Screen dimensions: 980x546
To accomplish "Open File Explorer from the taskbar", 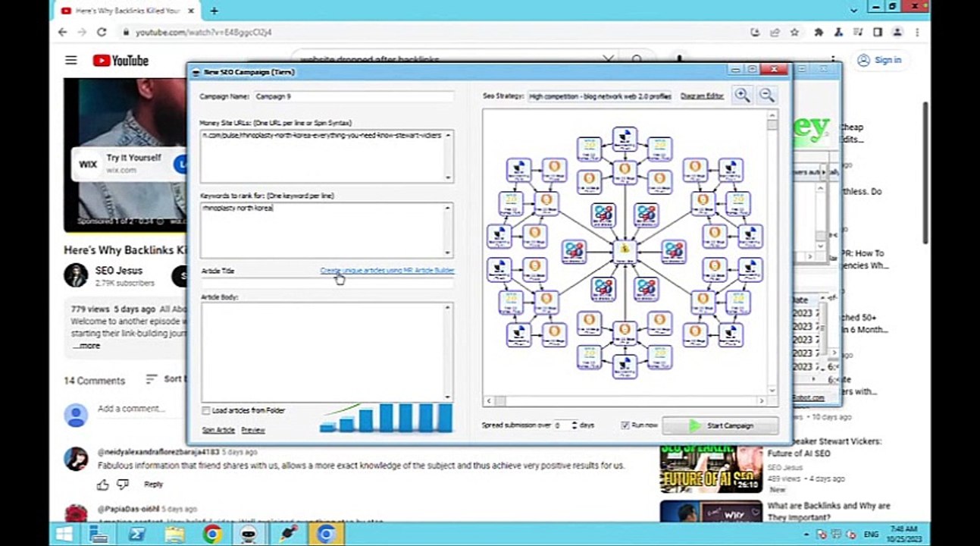I will click(x=175, y=535).
